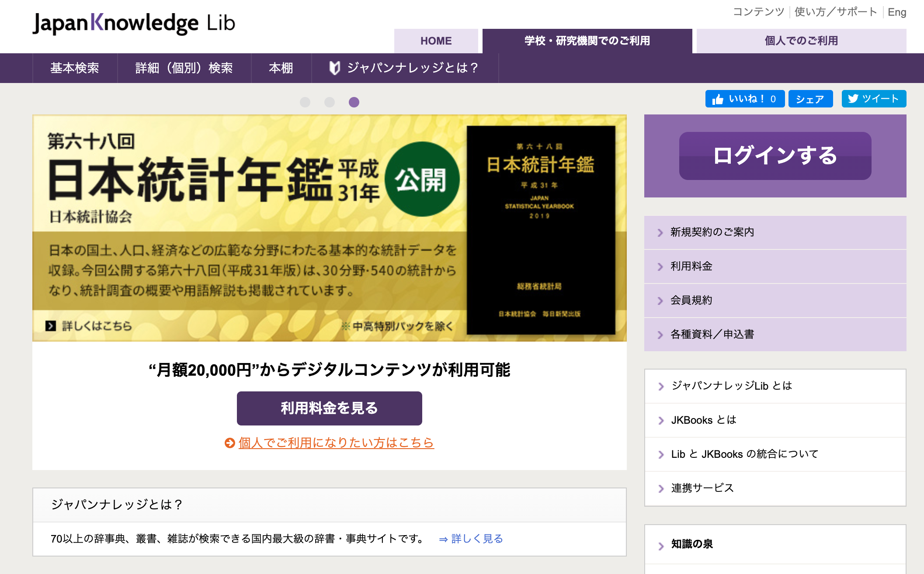Viewport: 924px width, 574px height.
Task: Click the ツイート tweet button
Action: 874,99
